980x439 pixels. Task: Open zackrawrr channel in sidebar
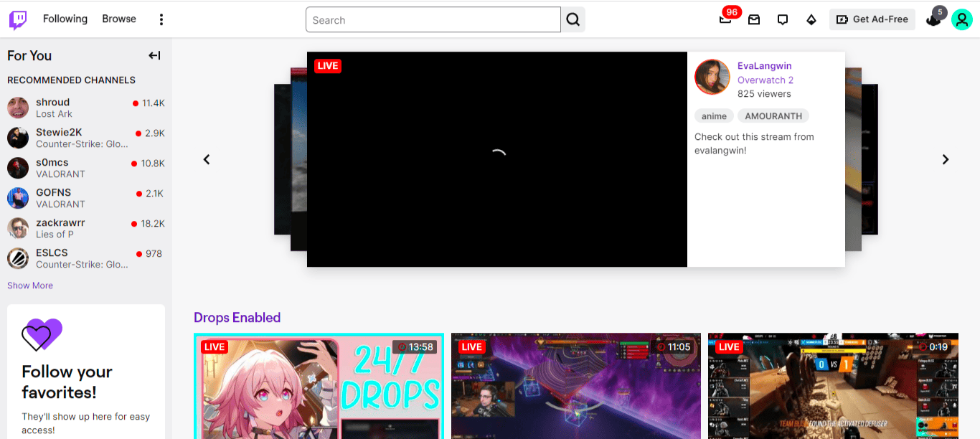click(x=86, y=228)
